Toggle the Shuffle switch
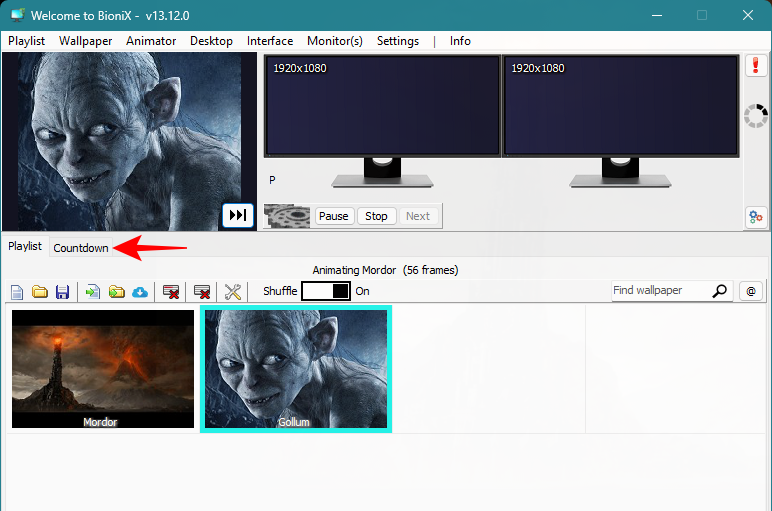 coord(326,291)
